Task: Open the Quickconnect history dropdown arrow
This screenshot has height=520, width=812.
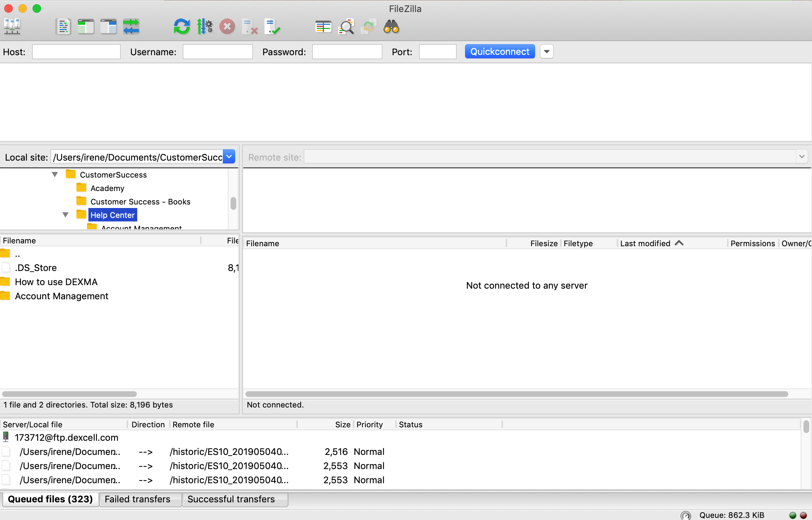Action: tap(547, 52)
